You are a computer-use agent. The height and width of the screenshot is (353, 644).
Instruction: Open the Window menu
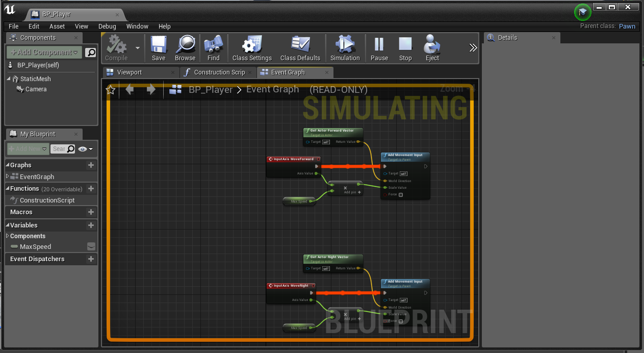(137, 26)
